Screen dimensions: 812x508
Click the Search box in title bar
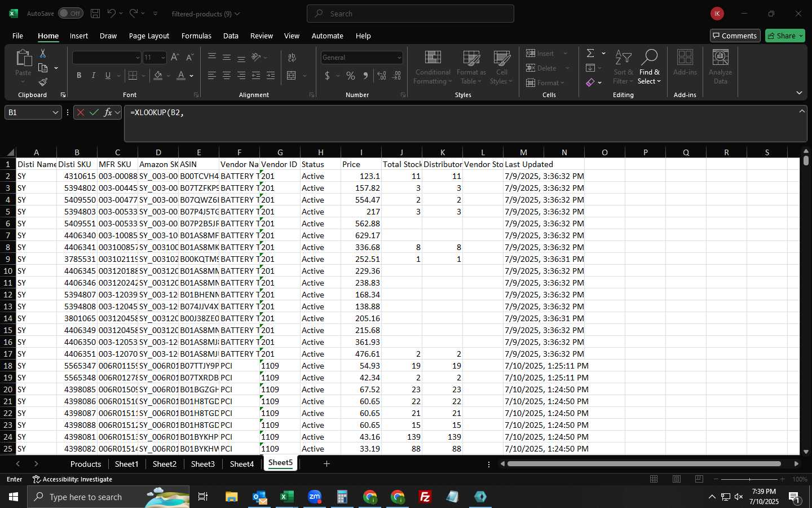(x=411, y=14)
